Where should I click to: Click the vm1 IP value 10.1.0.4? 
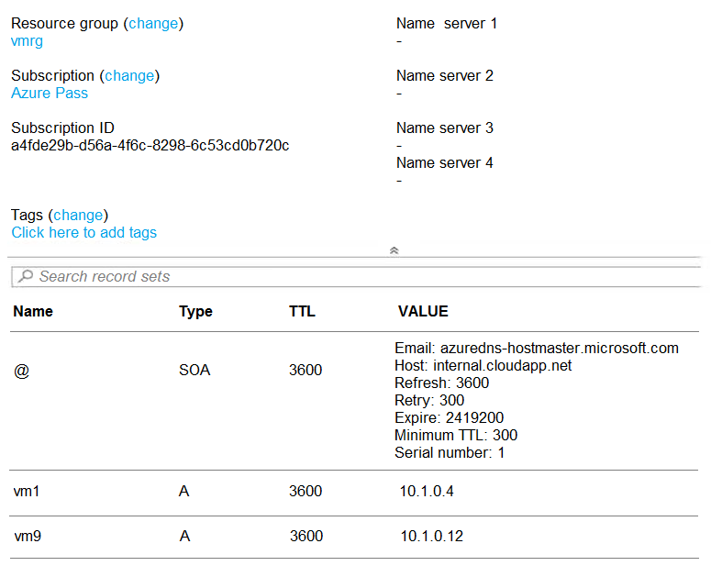[427, 491]
